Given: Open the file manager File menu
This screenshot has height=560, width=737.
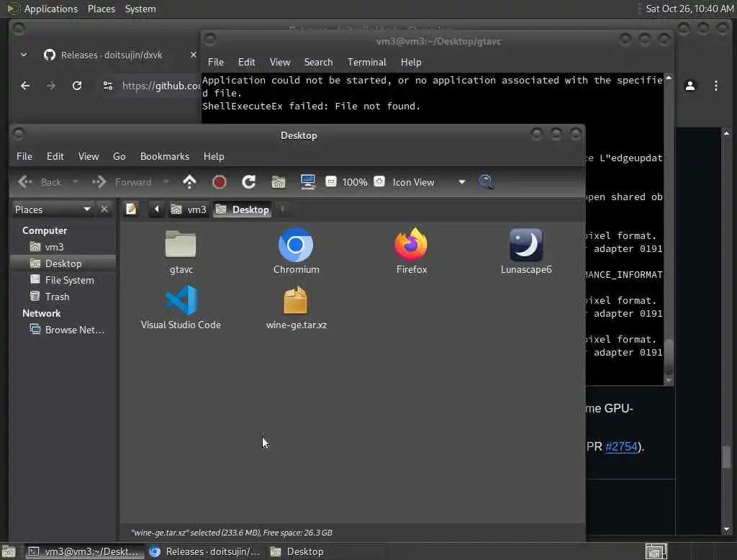Looking at the screenshot, I should 24,157.
